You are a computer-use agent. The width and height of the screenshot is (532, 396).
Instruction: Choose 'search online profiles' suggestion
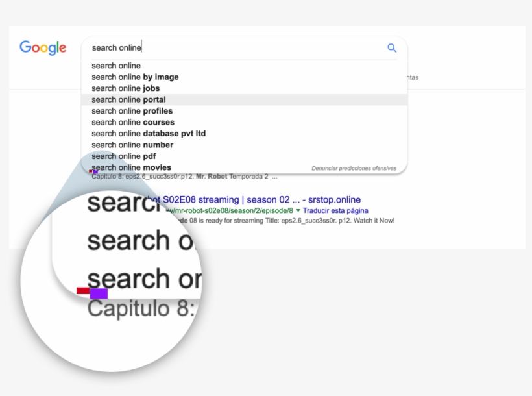(132, 111)
